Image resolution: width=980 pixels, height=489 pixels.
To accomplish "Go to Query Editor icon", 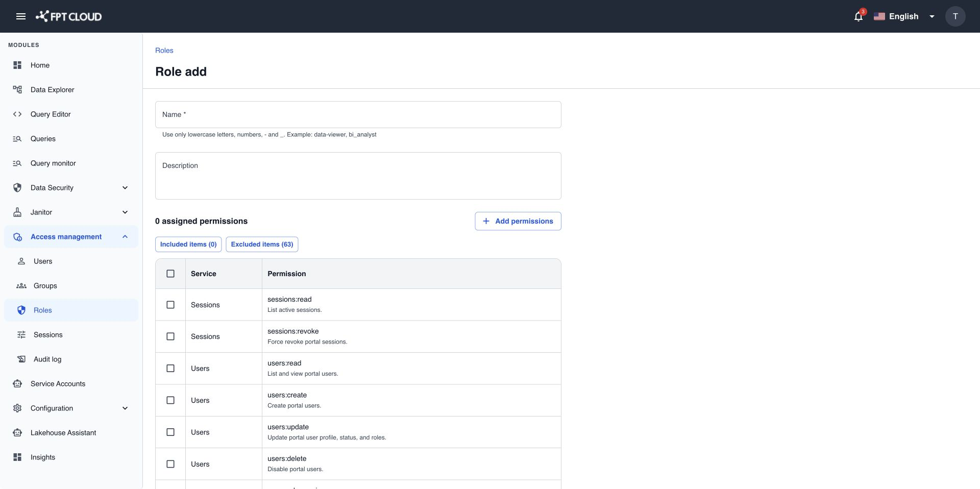I will pyautogui.click(x=17, y=114).
